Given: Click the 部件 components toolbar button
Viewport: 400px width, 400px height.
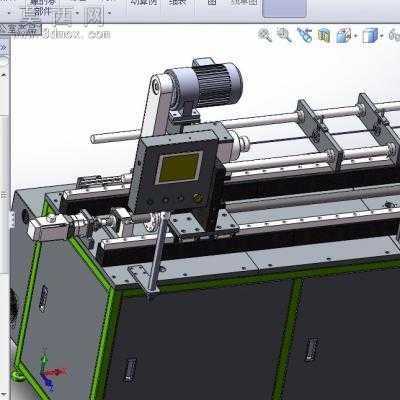Looking at the screenshot, I should (x=42, y=8).
